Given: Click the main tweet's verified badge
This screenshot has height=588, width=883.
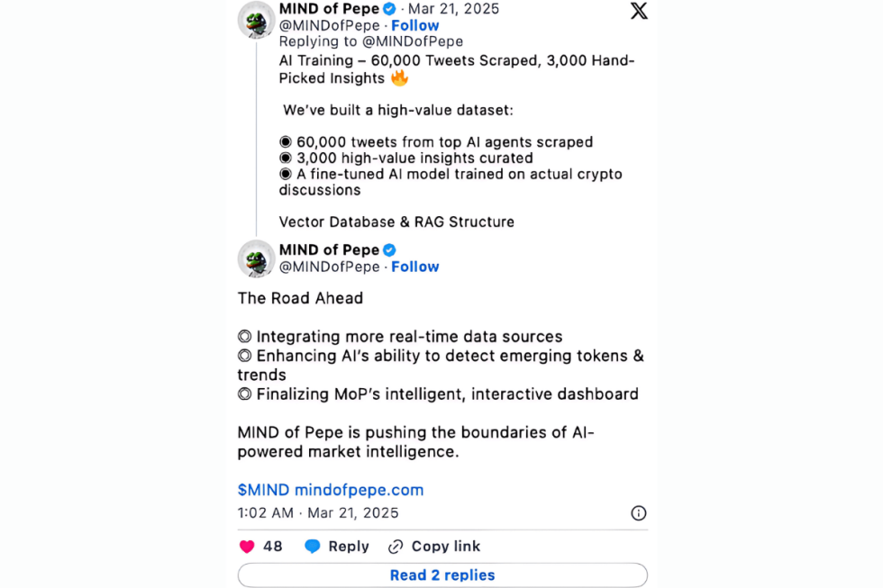Looking at the screenshot, I should (x=389, y=250).
